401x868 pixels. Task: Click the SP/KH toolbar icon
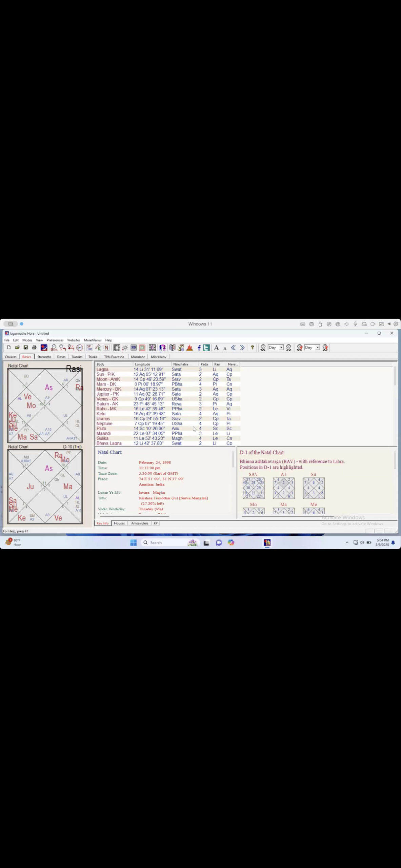(x=89, y=348)
